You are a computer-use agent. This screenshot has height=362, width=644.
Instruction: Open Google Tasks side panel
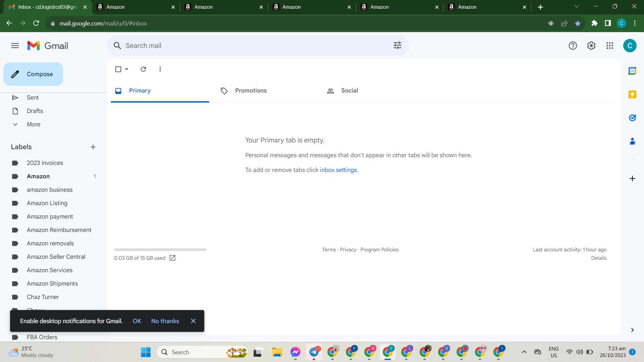point(632,118)
